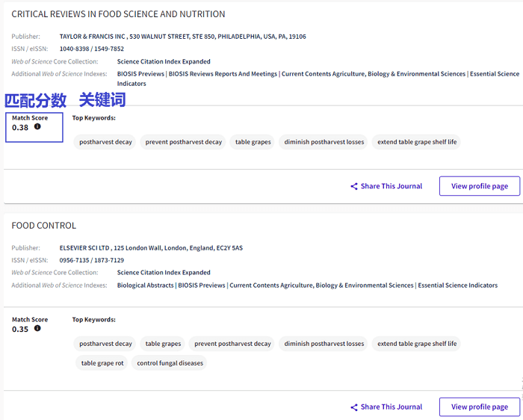Click the 'control fungal diseases' keyword chip
The width and height of the screenshot is (523, 420).
coord(170,363)
